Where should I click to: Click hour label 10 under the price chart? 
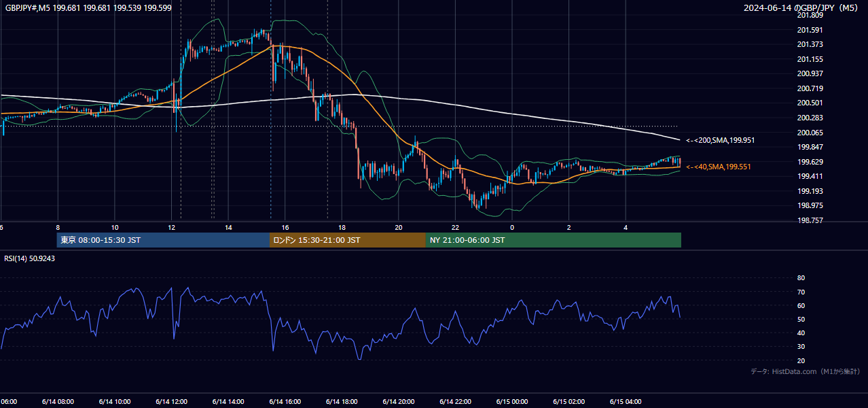click(115, 228)
